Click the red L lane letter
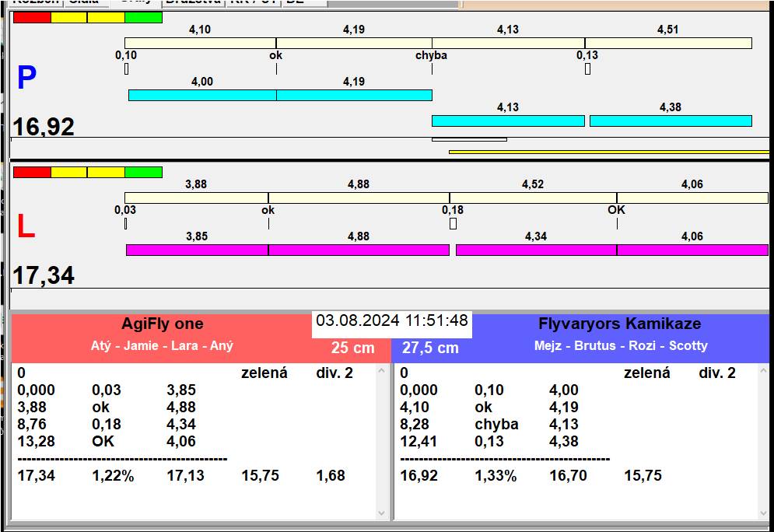Screen dimensions: 774x532 click(26, 227)
